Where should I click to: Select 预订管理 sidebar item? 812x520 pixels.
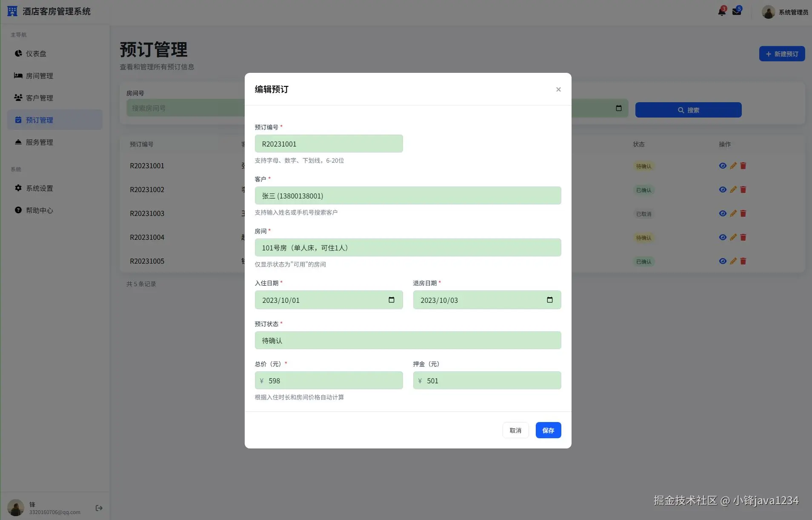pyautogui.click(x=55, y=120)
